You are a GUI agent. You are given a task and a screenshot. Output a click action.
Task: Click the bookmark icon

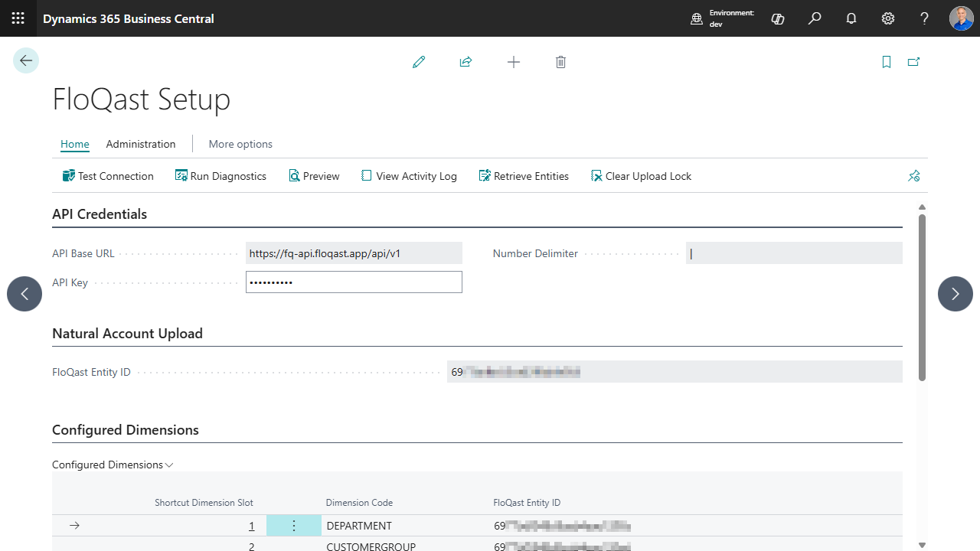[887, 62]
